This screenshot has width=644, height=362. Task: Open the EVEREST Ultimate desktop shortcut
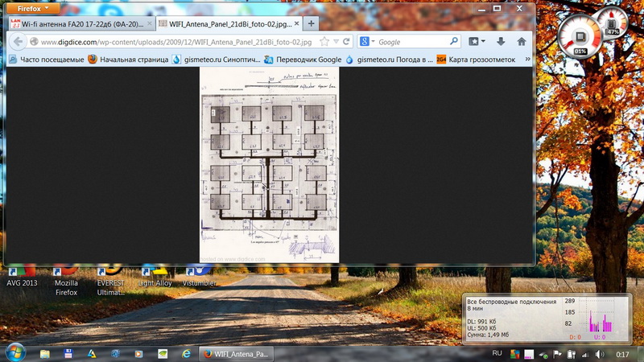coord(110,281)
